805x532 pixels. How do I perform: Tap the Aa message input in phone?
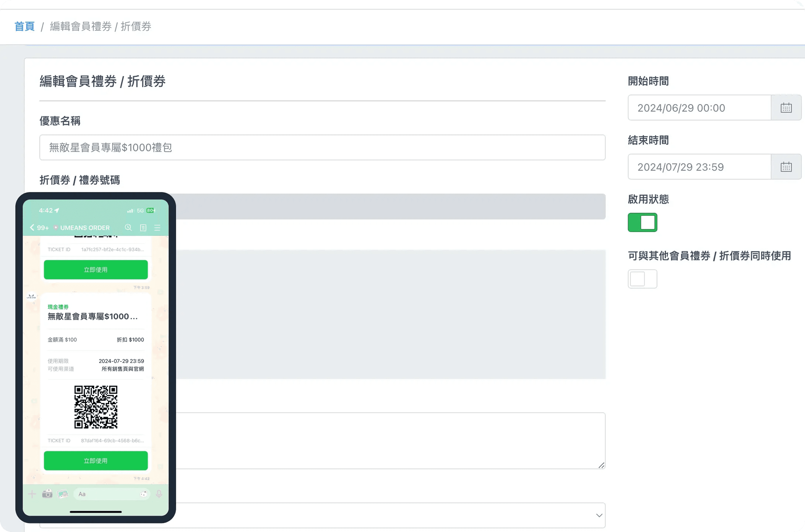pyautogui.click(x=112, y=494)
